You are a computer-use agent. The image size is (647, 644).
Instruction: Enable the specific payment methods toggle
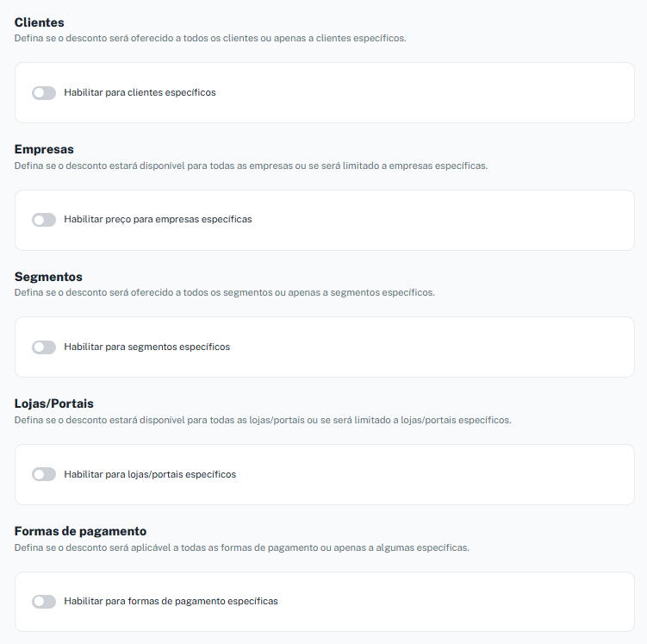44,602
